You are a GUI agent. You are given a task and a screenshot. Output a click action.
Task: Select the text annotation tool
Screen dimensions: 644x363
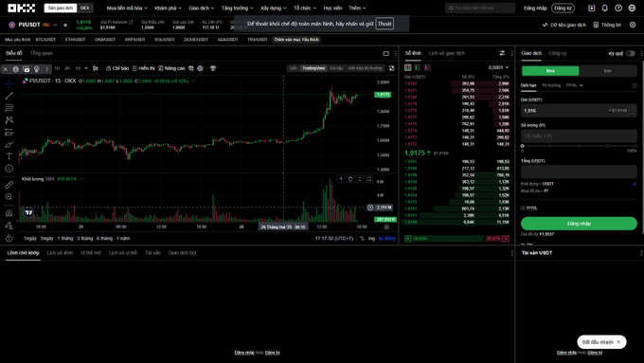click(x=9, y=156)
